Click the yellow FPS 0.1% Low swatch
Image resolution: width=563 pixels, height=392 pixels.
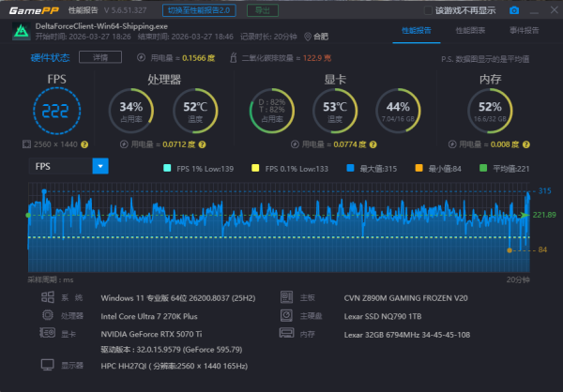tap(255, 168)
